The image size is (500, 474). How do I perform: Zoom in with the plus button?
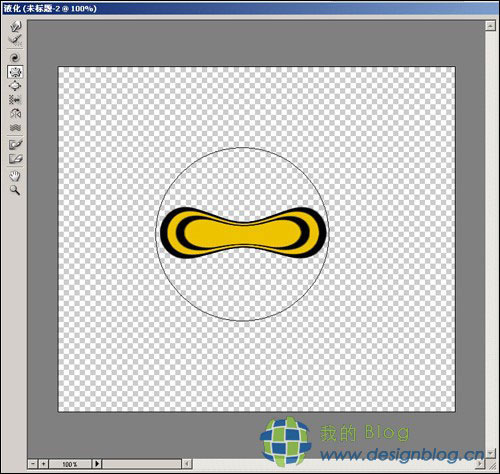pos(44,464)
